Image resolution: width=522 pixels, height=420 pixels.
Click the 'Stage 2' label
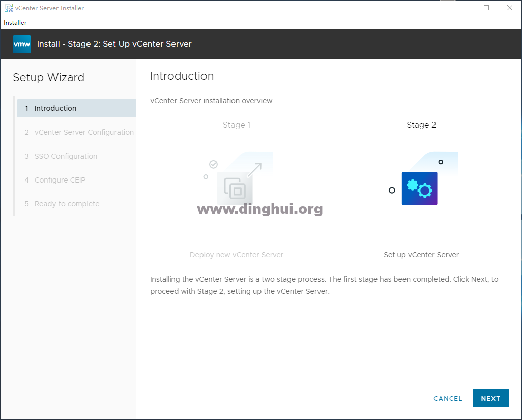point(421,125)
